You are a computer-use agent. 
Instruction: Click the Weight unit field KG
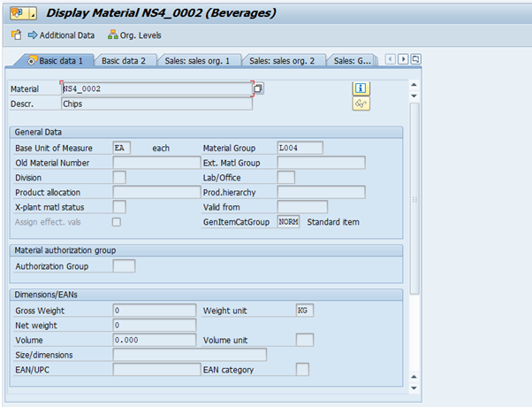305,311
